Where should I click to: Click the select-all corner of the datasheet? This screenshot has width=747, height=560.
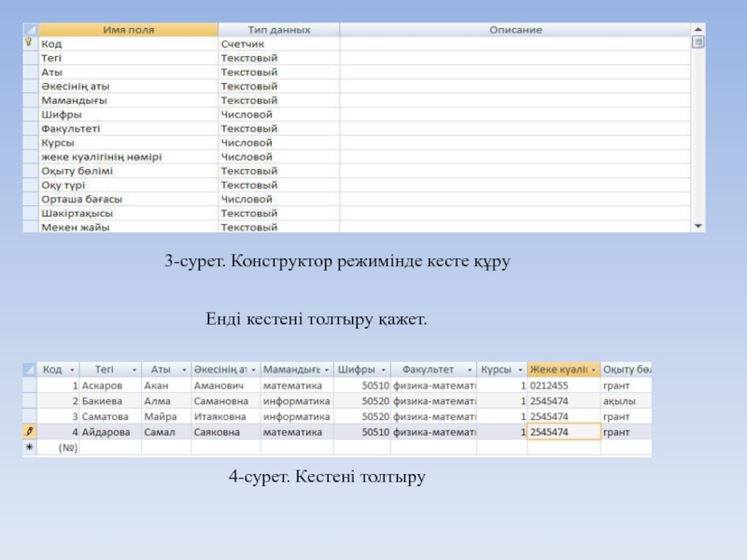click(x=29, y=370)
